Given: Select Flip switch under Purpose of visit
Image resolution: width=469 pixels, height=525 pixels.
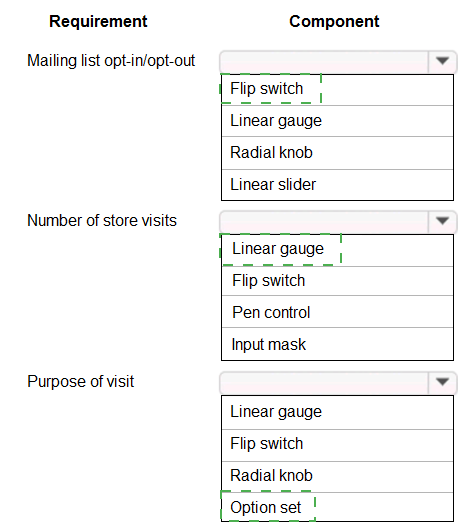Looking at the screenshot, I should coord(337,445).
